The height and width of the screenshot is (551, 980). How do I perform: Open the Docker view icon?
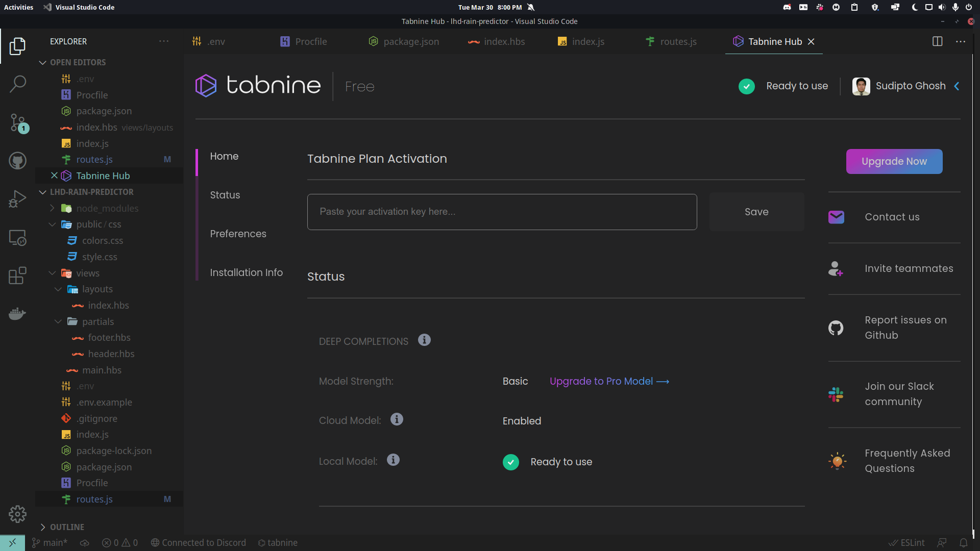coord(17,314)
